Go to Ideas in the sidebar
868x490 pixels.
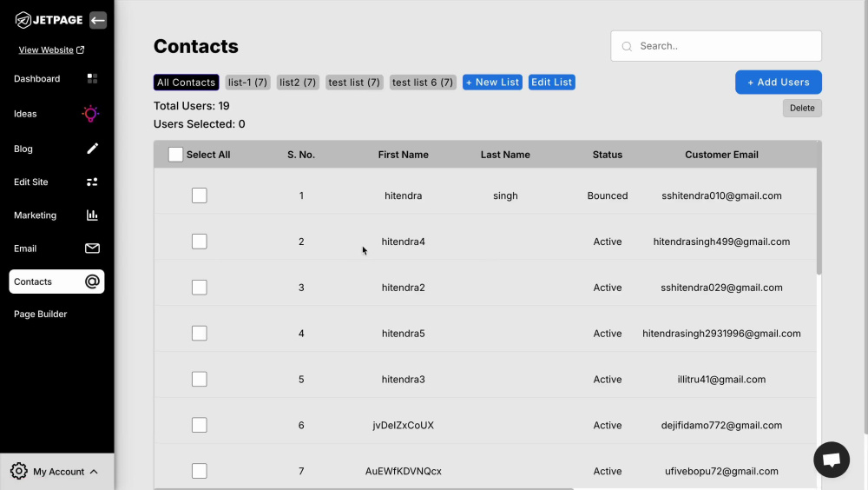56,114
